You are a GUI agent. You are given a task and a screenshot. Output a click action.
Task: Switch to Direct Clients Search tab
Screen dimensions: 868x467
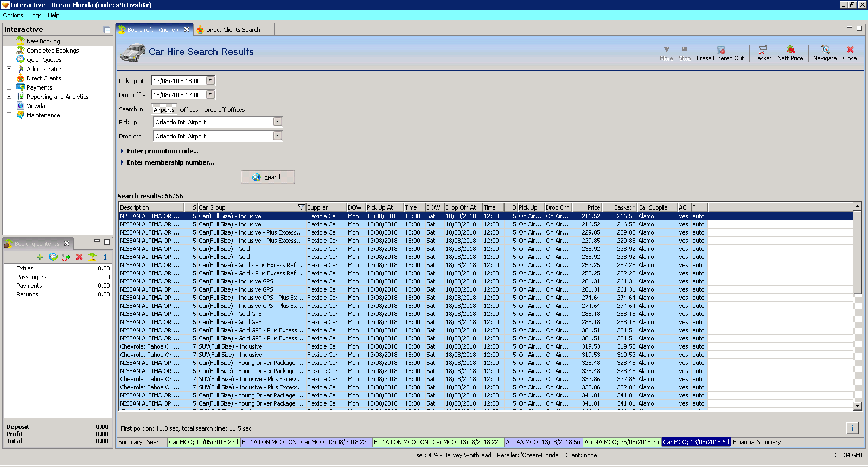click(x=232, y=30)
